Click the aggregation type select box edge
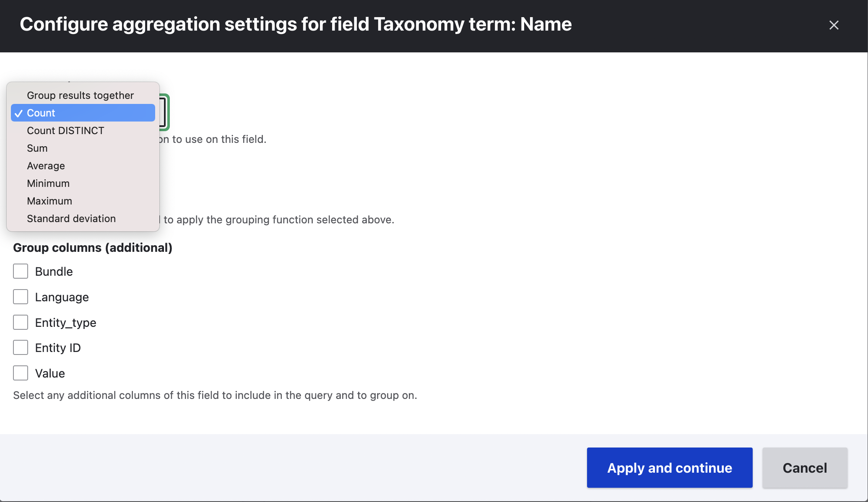The width and height of the screenshot is (868, 502). (164, 113)
